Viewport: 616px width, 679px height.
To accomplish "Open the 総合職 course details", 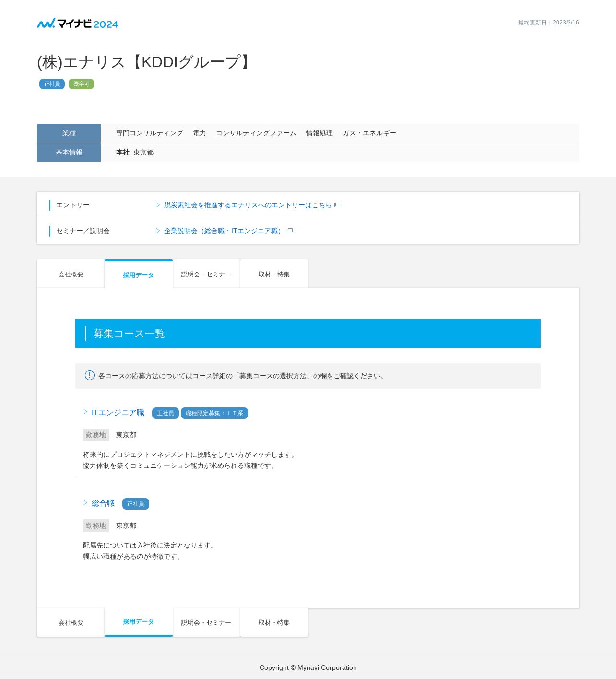I will click(103, 503).
